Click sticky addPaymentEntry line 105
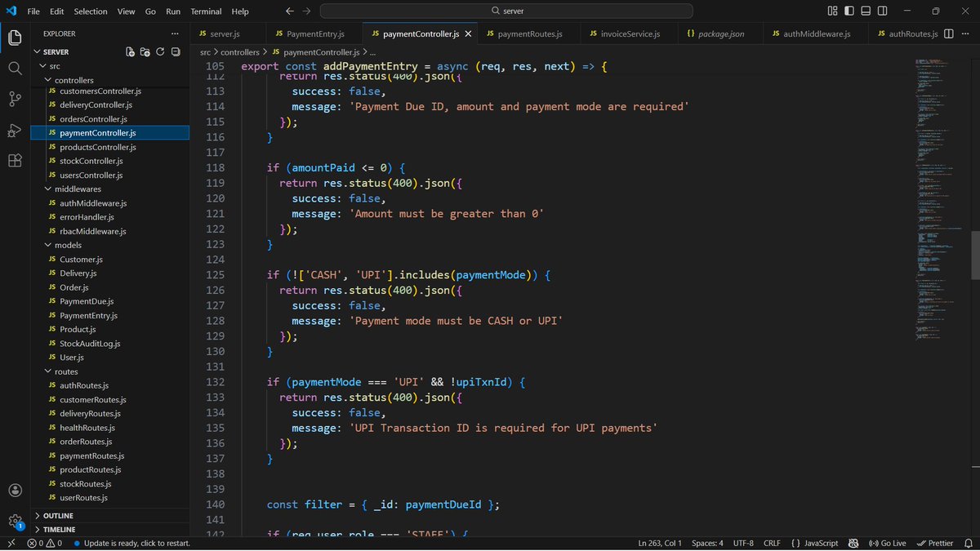Viewport: 980px width, 551px height. pyautogui.click(x=425, y=66)
